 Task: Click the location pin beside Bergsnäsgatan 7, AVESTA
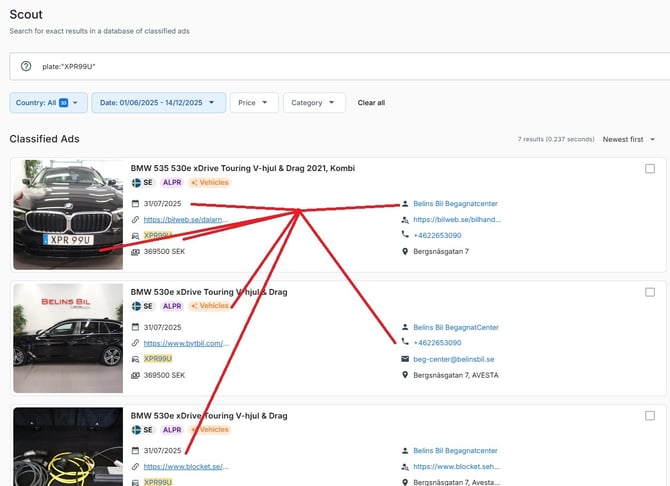tap(405, 375)
